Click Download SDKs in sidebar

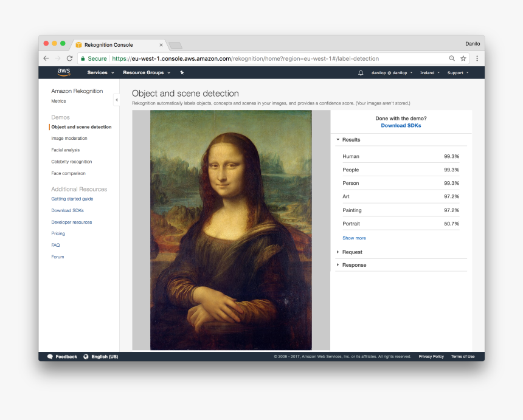click(x=68, y=210)
